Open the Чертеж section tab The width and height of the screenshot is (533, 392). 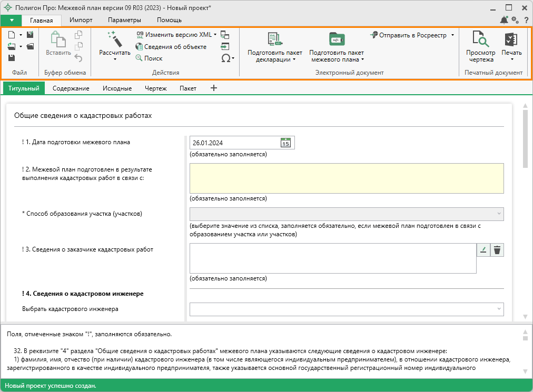pos(155,88)
